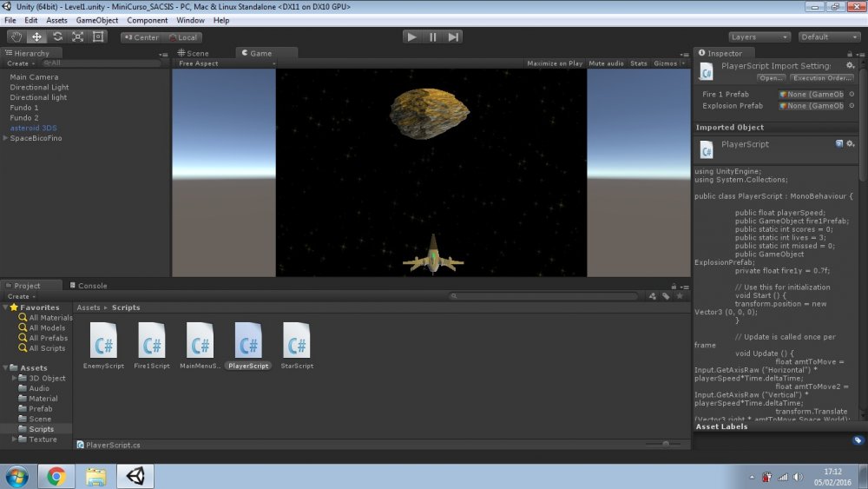Toggle the Stats overlay
Image resolution: width=868 pixels, height=489 pixels.
638,63
